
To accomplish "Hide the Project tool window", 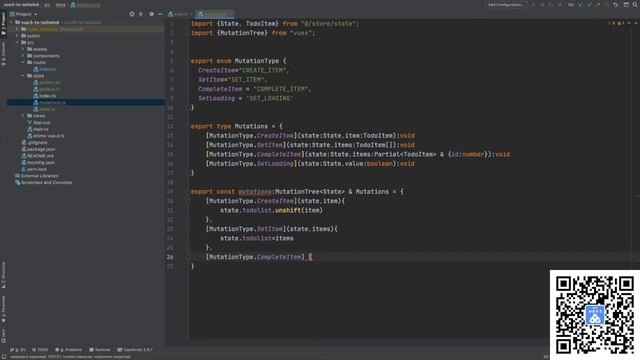I will [160, 14].
